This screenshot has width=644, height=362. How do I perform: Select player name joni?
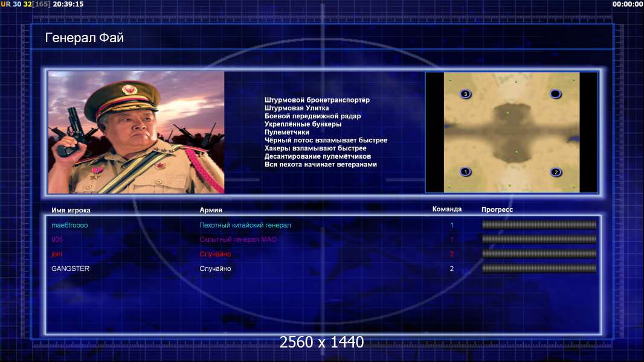pos(57,254)
